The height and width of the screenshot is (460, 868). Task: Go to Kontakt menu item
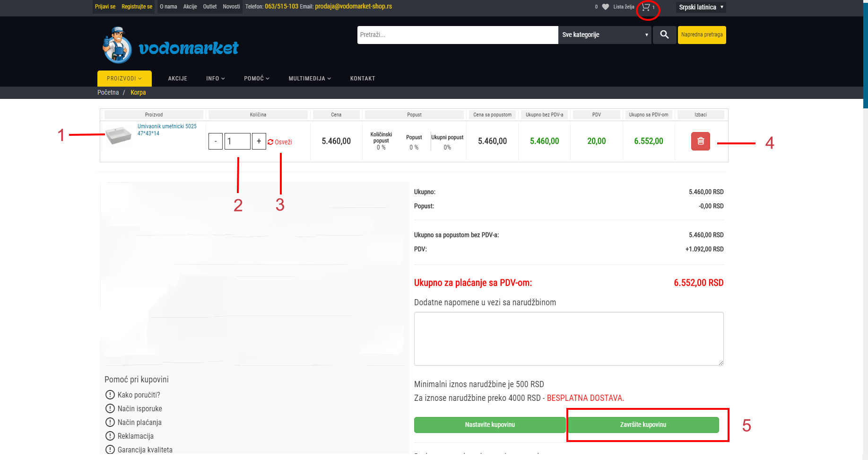click(x=363, y=79)
